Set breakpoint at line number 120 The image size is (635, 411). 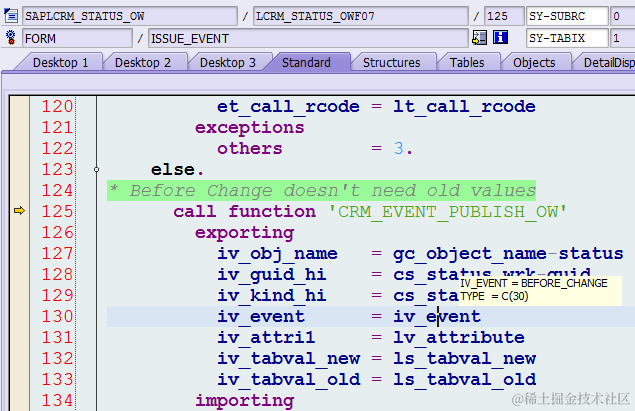click(57, 106)
